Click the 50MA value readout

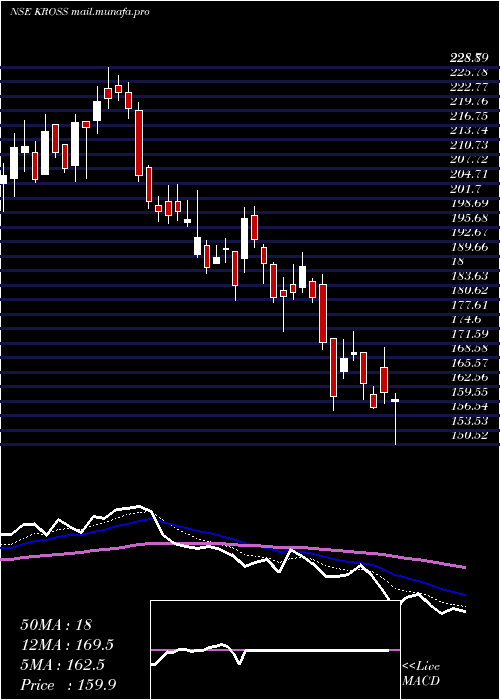[x=56, y=625]
